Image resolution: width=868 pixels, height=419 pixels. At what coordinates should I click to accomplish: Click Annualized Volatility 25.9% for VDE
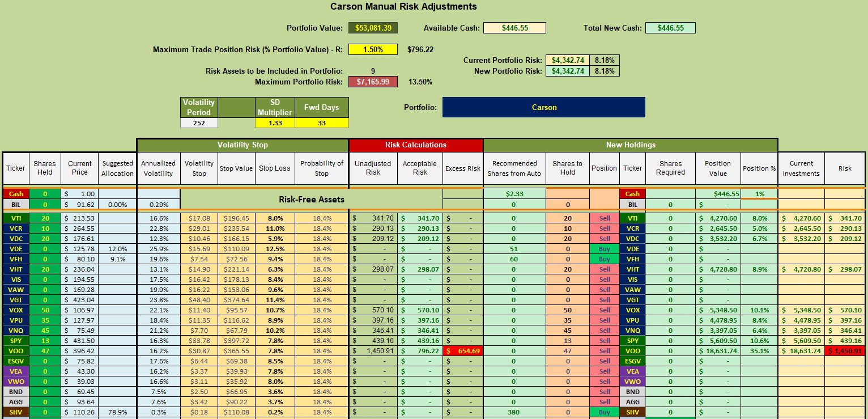click(x=158, y=249)
